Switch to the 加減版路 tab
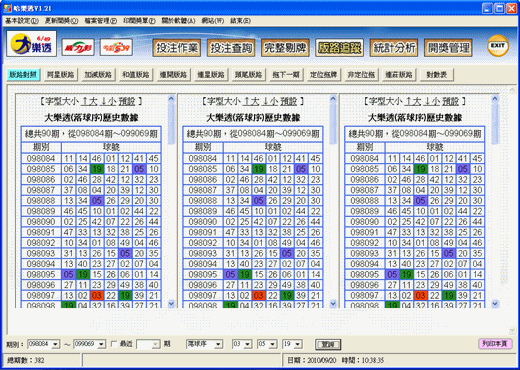 (x=98, y=74)
